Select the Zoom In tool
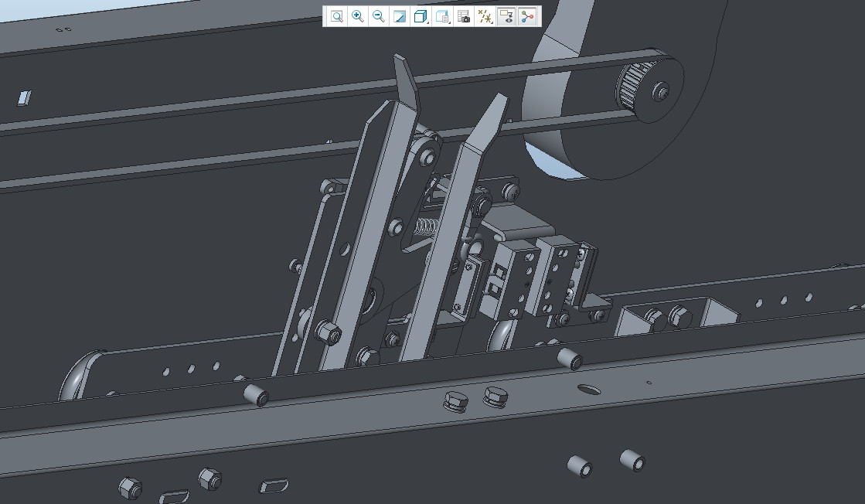Image resolution: width=865 pixels, height=504 pixels. tap(357, 16)
